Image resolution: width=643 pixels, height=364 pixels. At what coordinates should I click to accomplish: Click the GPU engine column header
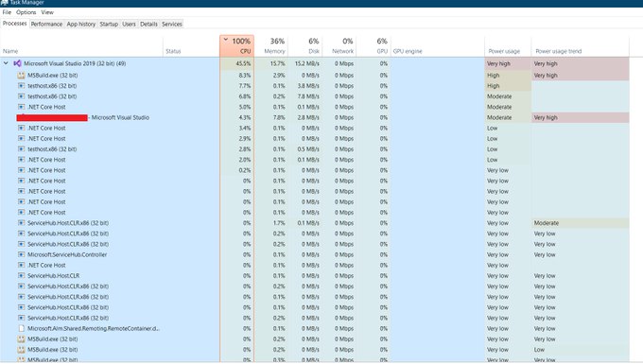(x=438, y=46)
